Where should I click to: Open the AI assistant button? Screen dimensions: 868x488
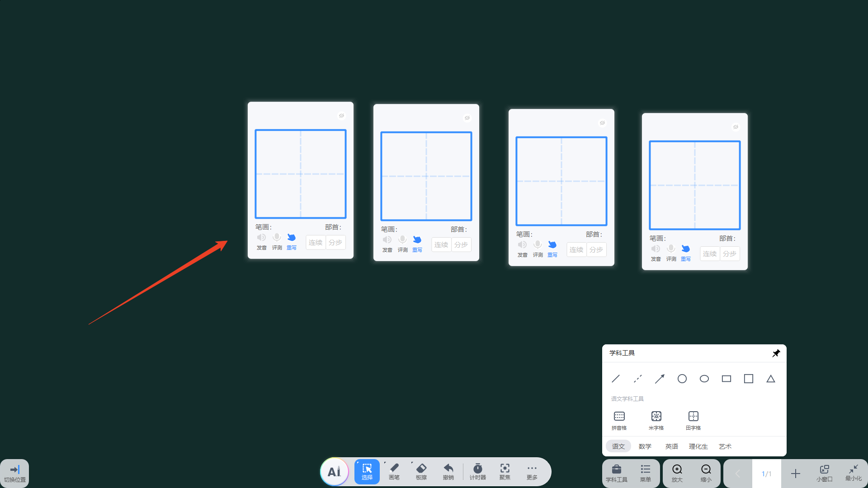click(334, 472)
